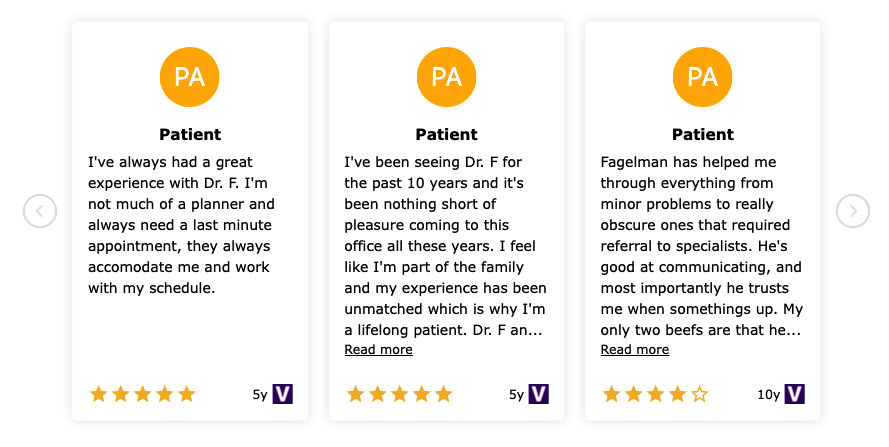Click the purple V badge on middle review
889x447 pixels.
(x=539, y=394)
